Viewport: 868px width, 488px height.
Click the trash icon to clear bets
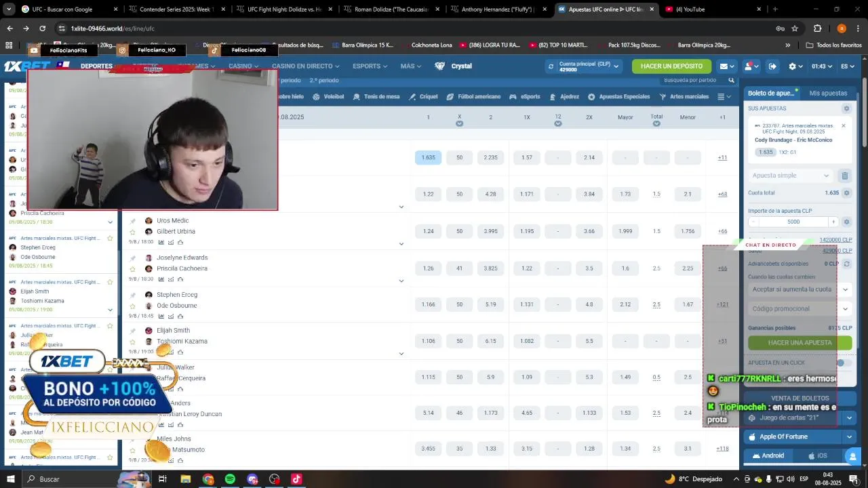[x=844, y=176]
